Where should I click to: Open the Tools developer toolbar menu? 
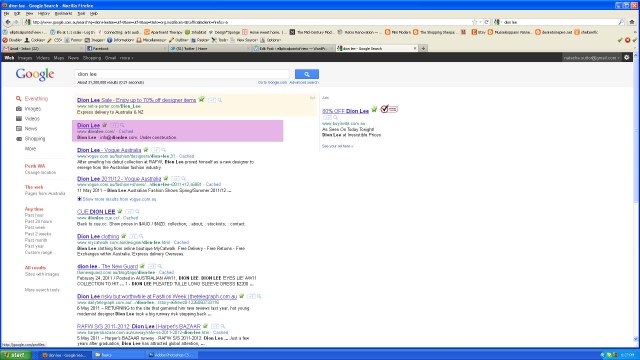click(x=220, y=40)
